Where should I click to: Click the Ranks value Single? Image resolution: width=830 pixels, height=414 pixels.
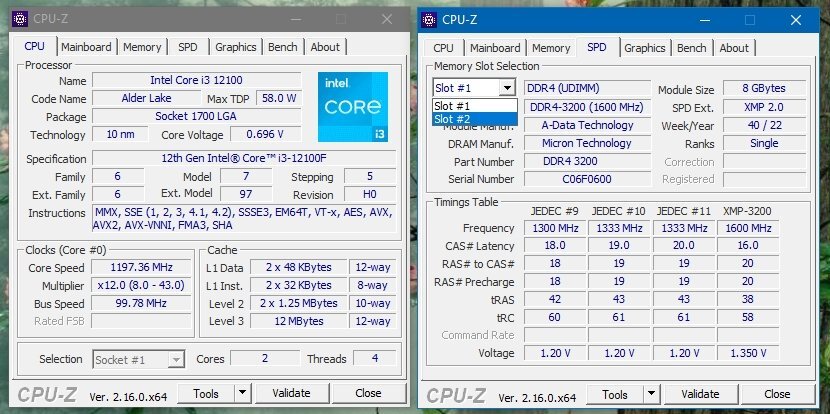[764, 143]
